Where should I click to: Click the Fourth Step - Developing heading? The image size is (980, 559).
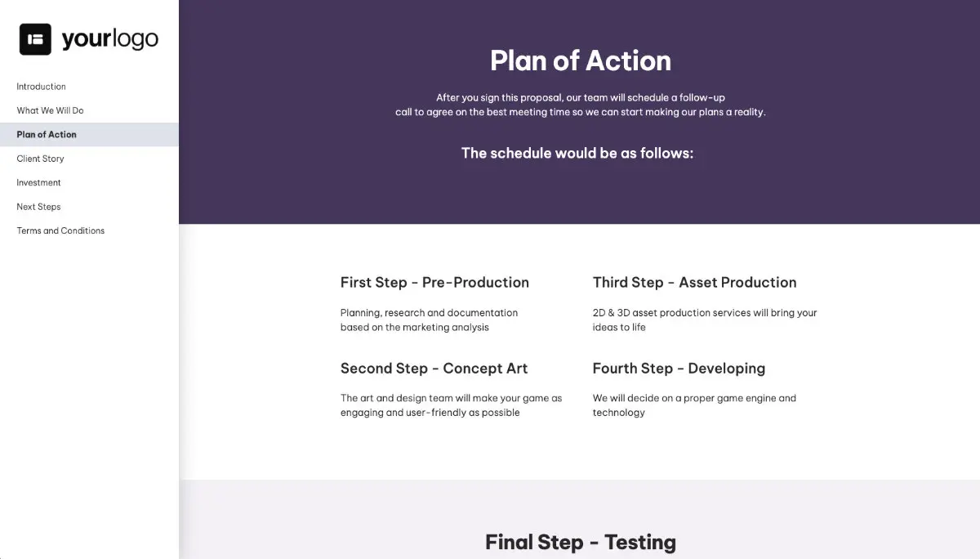pyautogui.click(x=679, y=368)
